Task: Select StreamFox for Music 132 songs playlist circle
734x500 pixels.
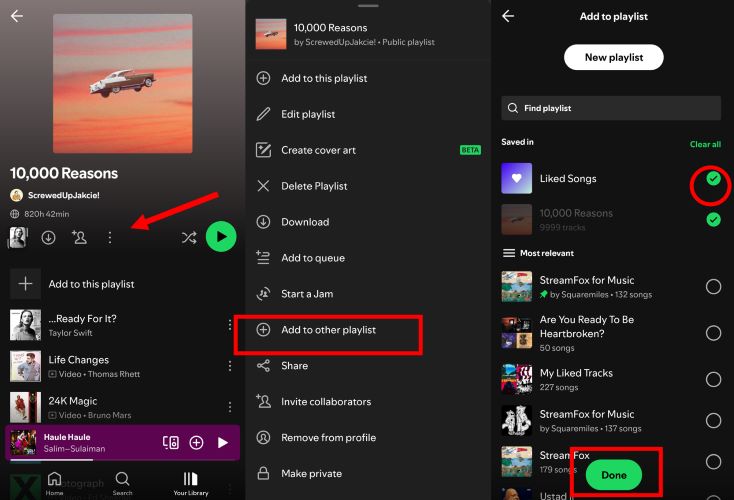Action: 713,287
